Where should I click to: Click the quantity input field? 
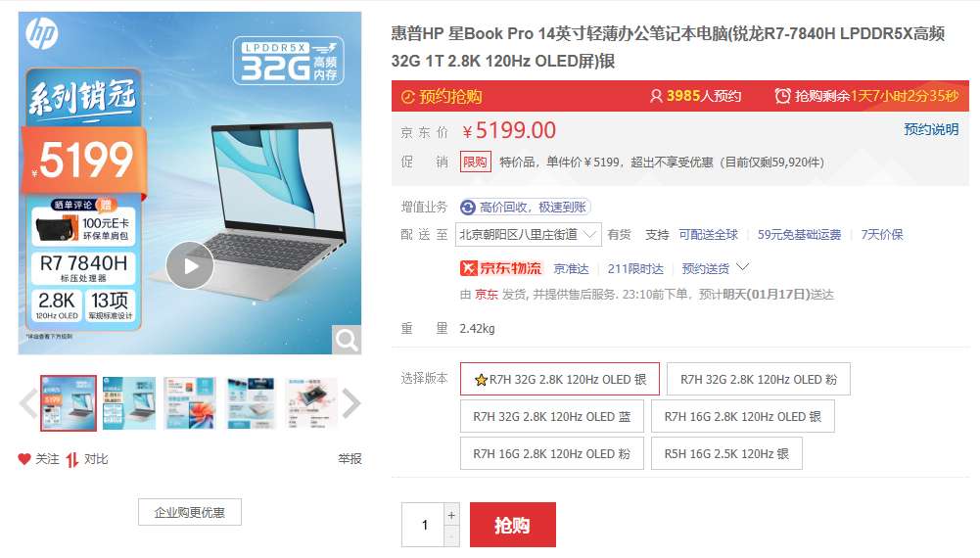pos(423,525)
